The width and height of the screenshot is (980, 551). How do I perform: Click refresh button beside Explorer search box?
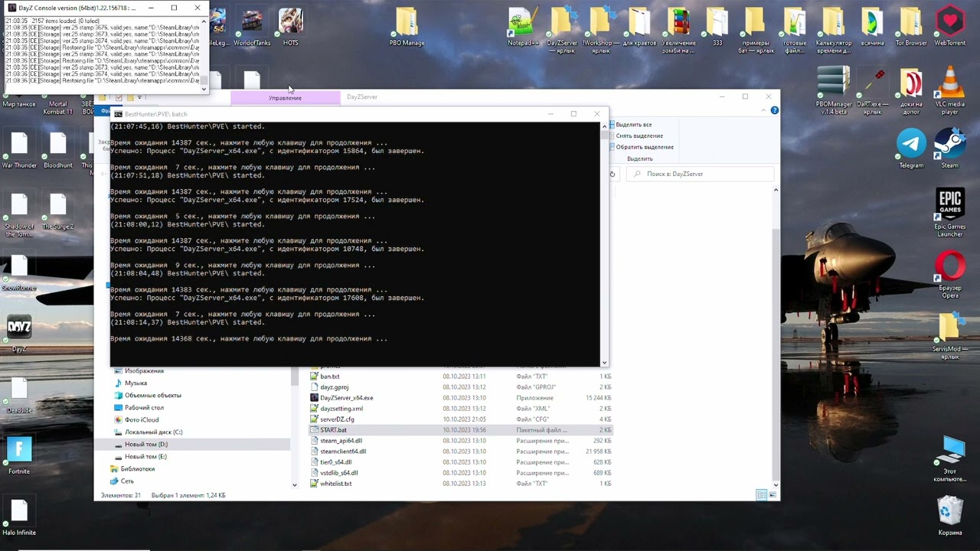click(612, 174)
